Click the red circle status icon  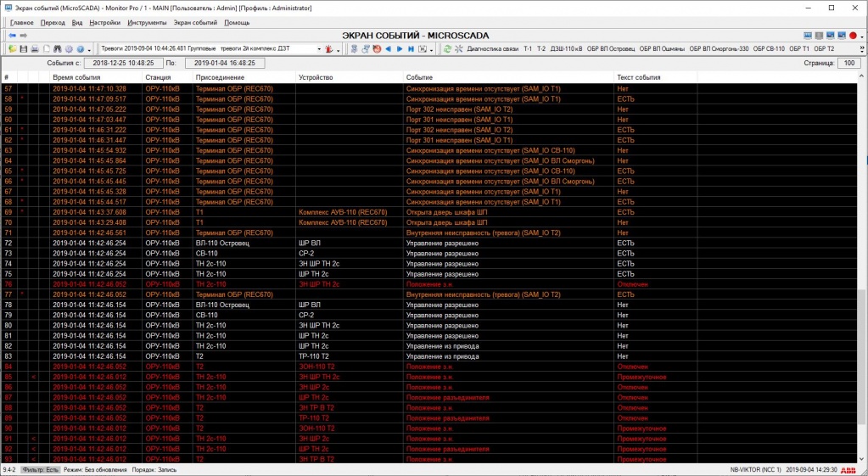853,36
